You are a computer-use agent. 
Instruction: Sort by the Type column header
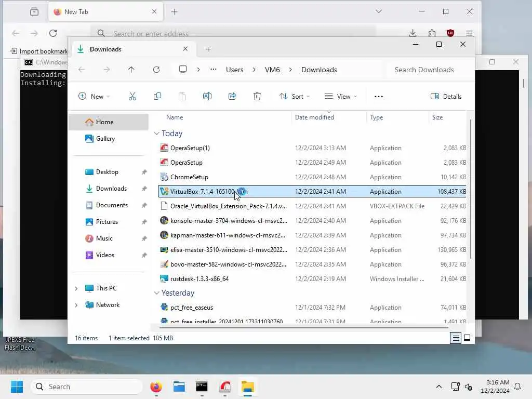(376, 117)
